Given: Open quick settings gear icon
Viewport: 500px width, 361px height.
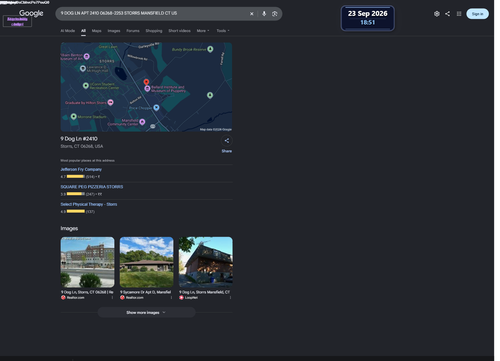Looking at the screenshot, I should tap(437, 14).
